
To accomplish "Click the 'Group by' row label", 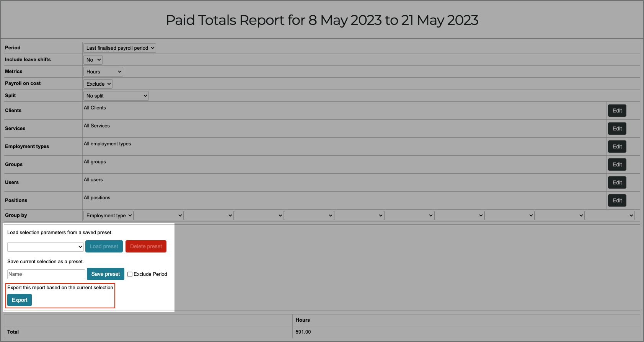I will [16, 215].
